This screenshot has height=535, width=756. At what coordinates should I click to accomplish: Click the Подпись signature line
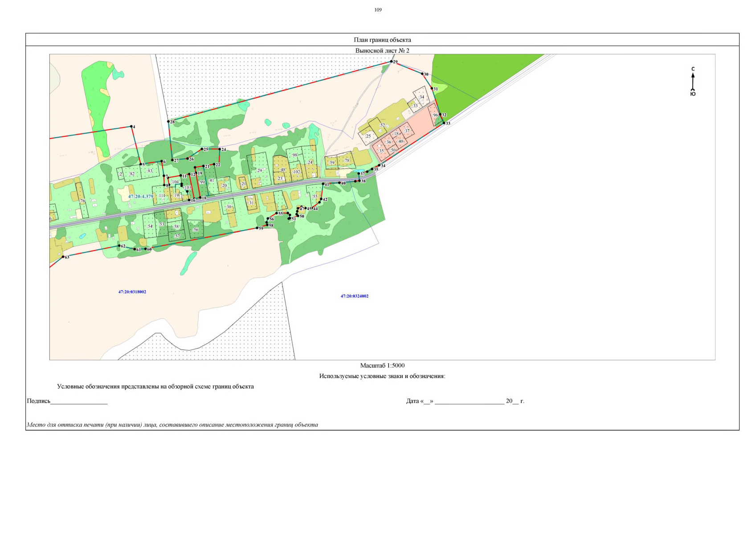pos(79,401)
